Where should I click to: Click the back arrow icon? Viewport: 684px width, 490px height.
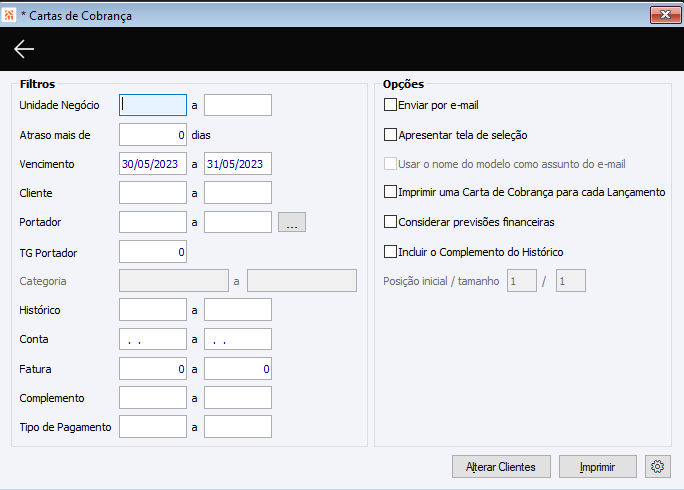[24, 49]
